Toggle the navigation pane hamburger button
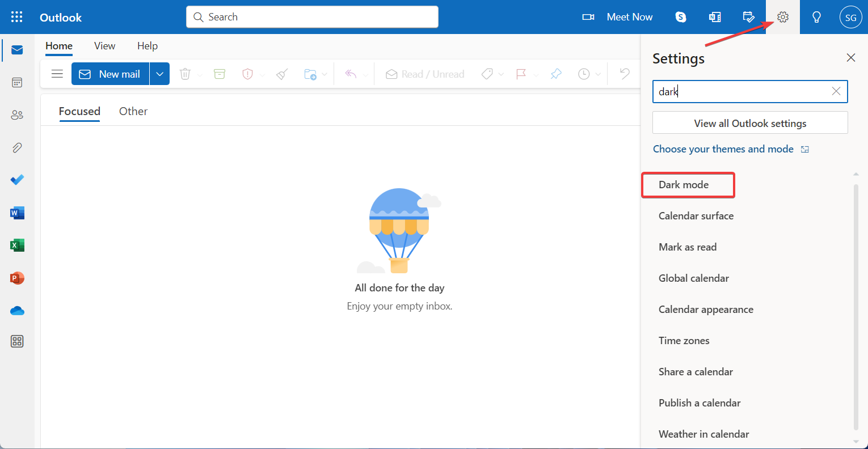868x449 pixels. tap(57, 74)
